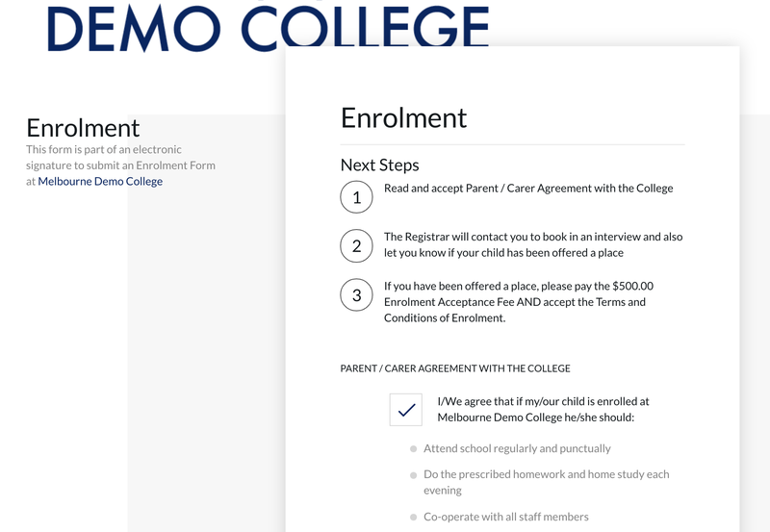This screenshot has height=532, width=770.
Task: Click the bullet beside 'Do the prescribed homework'
Action: point(414,475)
